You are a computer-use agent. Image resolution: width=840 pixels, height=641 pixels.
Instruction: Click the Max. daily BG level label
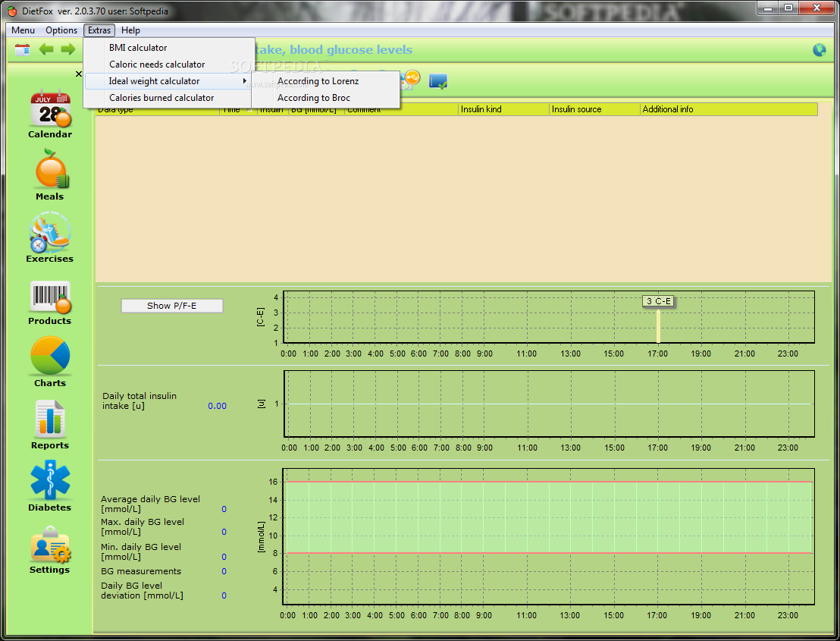coord(143,527)
